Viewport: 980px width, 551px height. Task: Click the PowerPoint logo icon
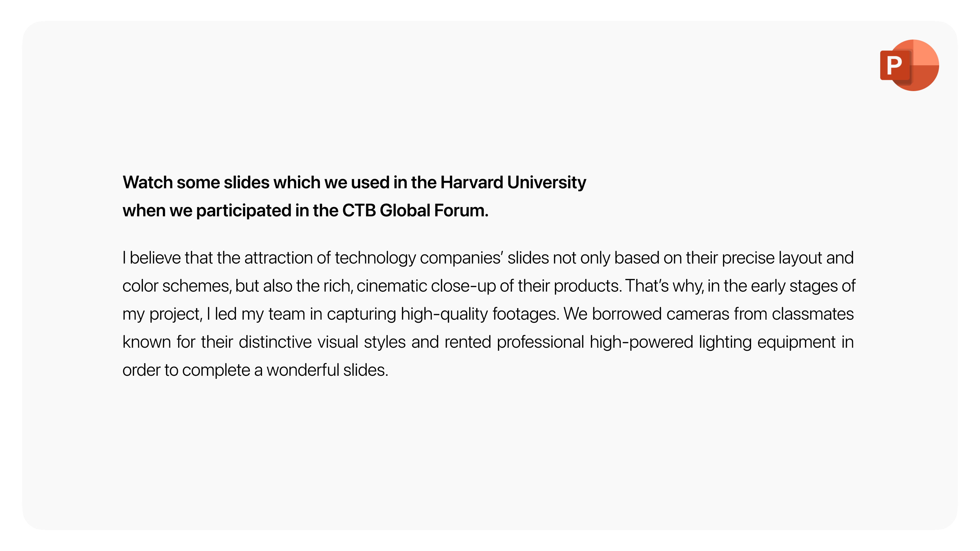[909, 65]
